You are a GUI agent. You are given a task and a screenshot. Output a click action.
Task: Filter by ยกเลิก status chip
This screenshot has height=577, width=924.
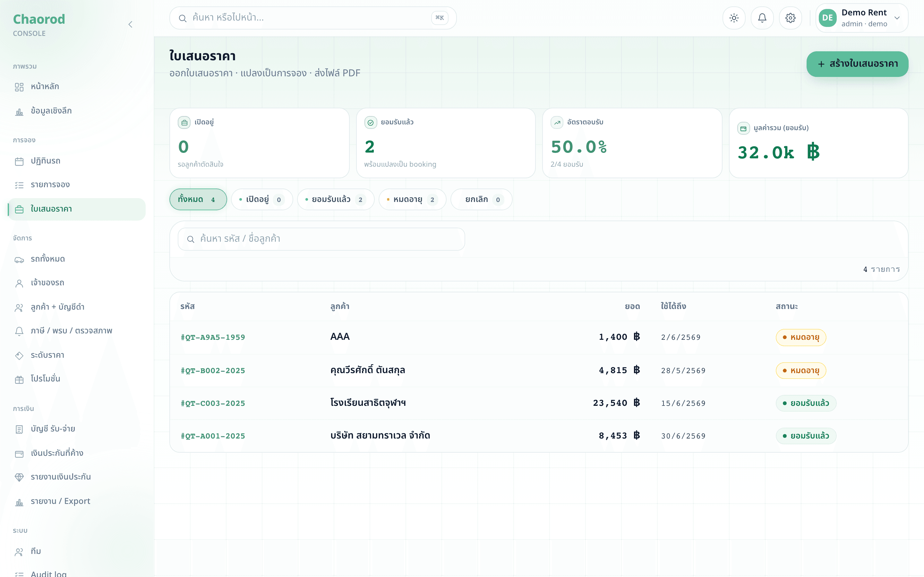(482, 199)
